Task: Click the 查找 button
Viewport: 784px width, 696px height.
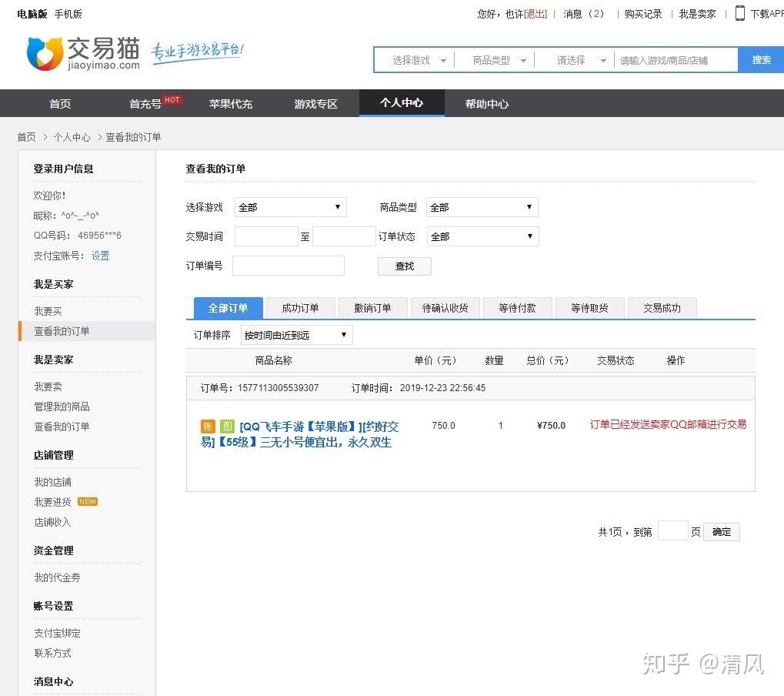Action: pyautogui.click(x=405, y=266)
